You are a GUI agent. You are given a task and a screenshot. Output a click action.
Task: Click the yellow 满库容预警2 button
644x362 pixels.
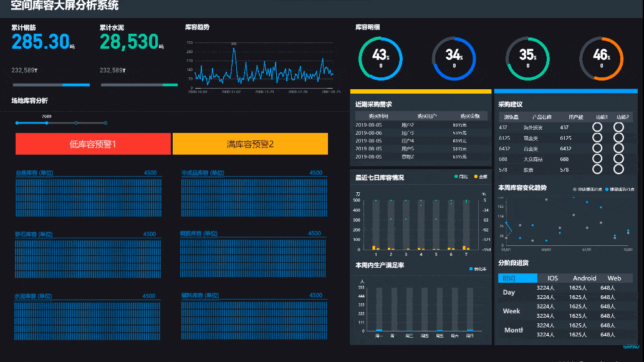point(250,144)
